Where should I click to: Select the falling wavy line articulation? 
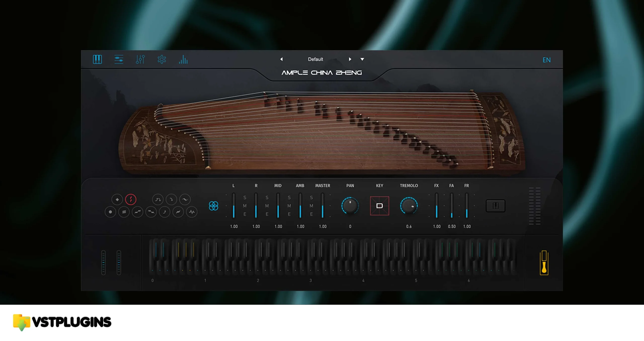point(151,212)
